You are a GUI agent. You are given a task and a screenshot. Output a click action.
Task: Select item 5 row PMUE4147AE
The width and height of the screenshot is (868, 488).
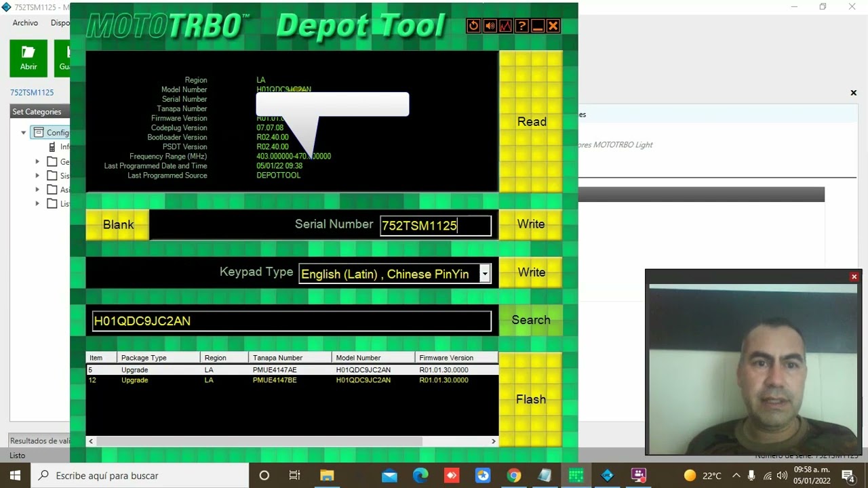[292, 370]
